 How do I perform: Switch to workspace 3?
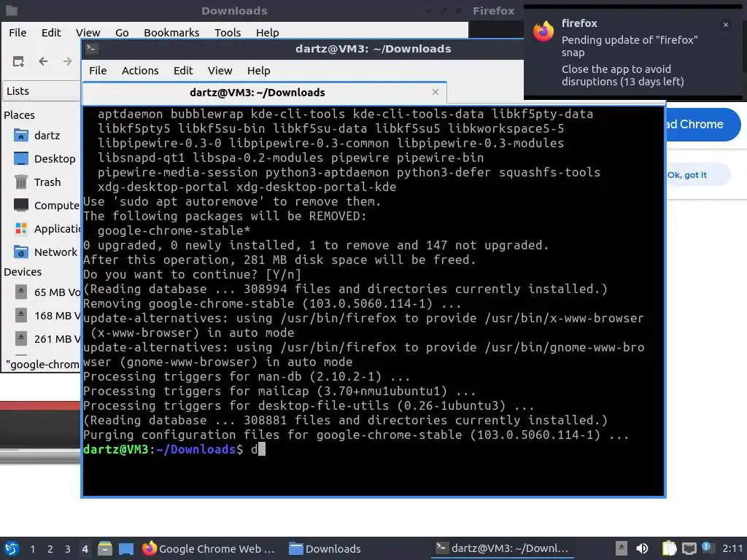pyautogui.click(x=68, y=549)
